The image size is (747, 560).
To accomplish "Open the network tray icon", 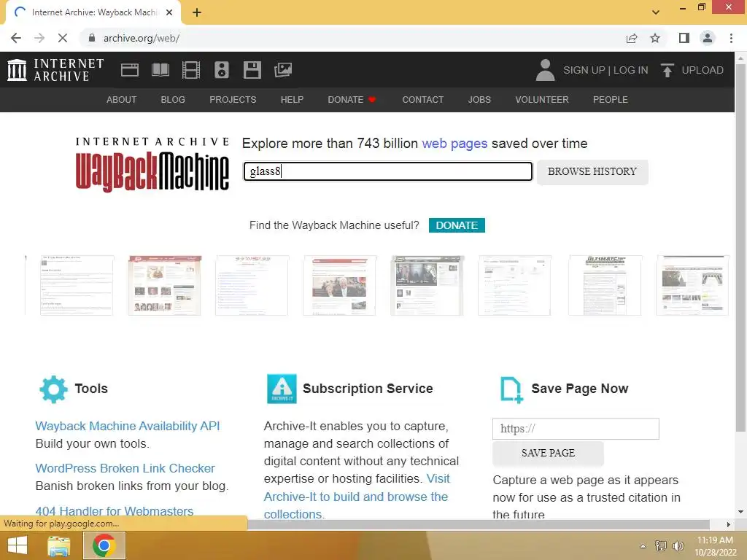I will (x=661, y=546).
